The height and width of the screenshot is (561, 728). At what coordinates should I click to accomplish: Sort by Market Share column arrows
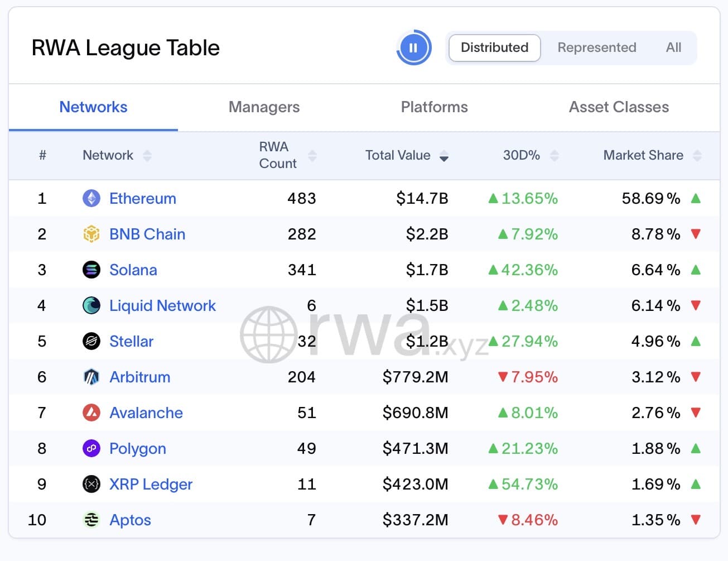coord(697,155)
